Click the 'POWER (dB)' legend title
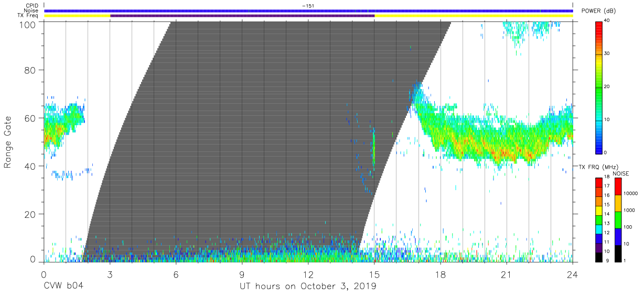 tap(599, 10)
